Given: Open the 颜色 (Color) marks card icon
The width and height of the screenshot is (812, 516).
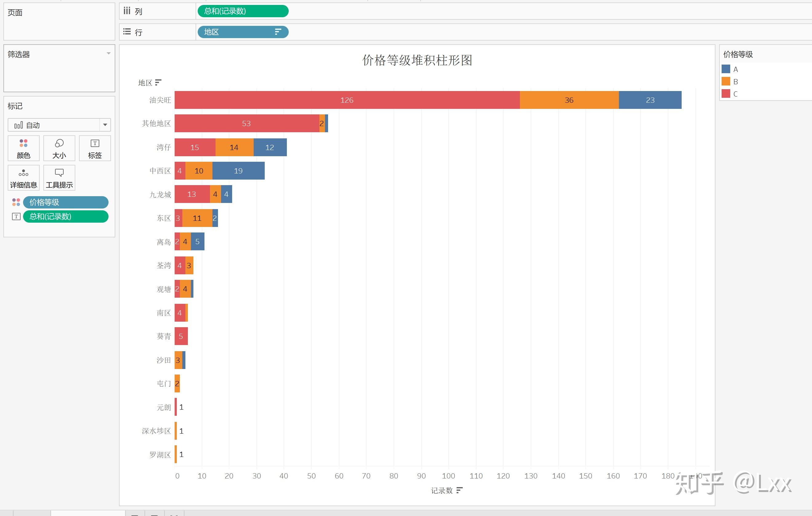Looking at the screenshot, I should tap(23, 148).
